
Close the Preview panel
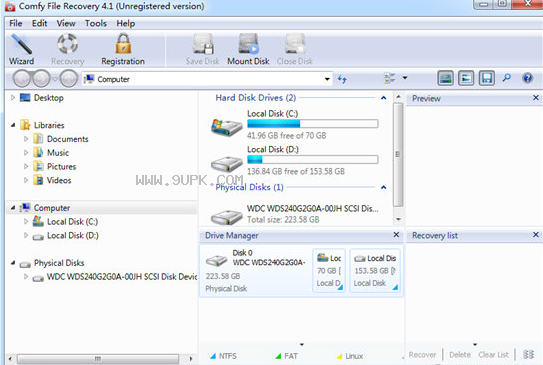(x=535, y=98)
